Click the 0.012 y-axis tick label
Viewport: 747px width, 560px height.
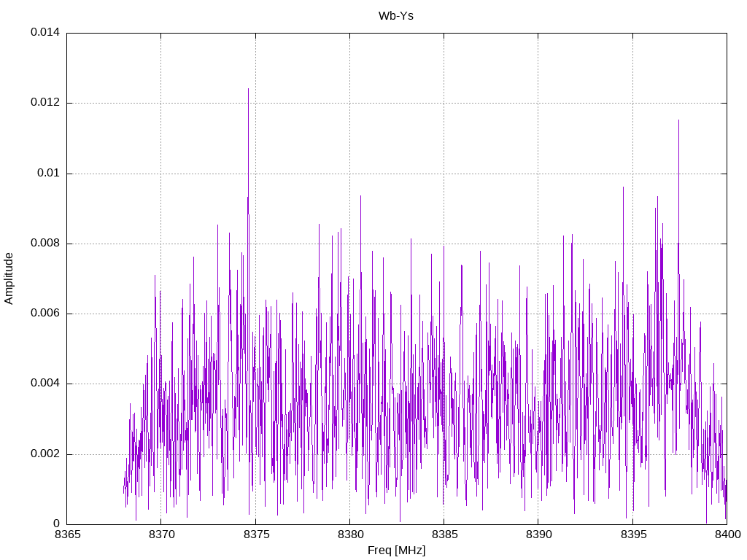pyautogui.click(x=45, y=102)
